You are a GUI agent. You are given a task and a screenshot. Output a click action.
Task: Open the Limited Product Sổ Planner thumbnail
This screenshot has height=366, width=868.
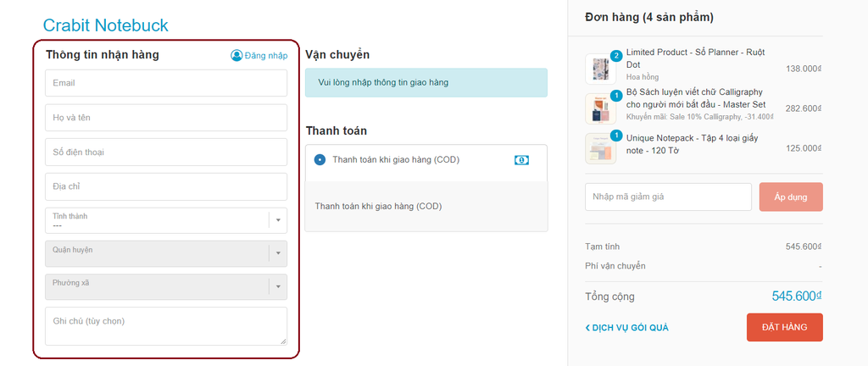point(601,69)
